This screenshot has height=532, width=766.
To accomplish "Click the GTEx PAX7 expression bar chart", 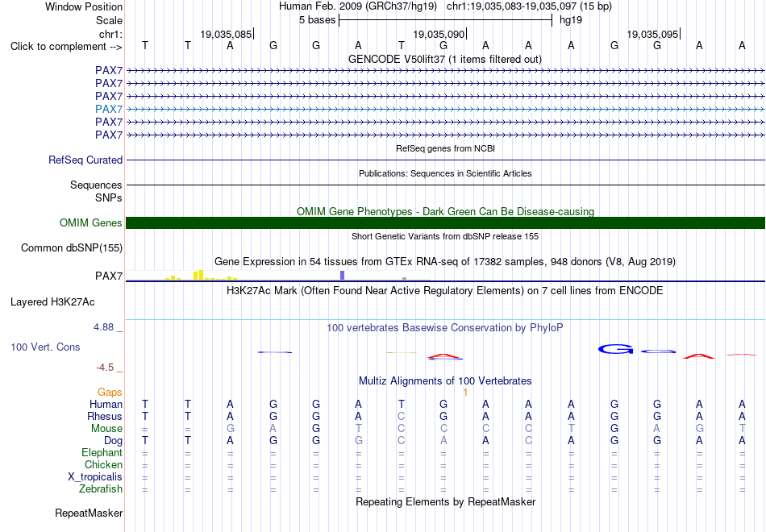I will (x=278, y=276).
